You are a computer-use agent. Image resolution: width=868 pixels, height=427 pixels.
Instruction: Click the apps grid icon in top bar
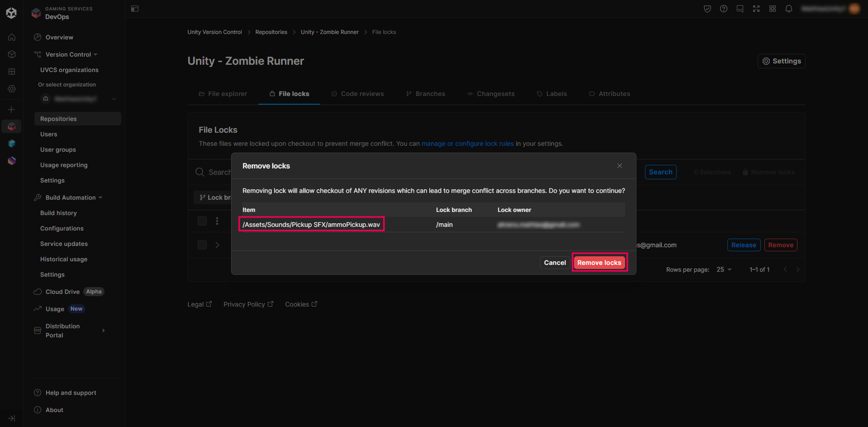pyautogui.click(x=773, y=9)
